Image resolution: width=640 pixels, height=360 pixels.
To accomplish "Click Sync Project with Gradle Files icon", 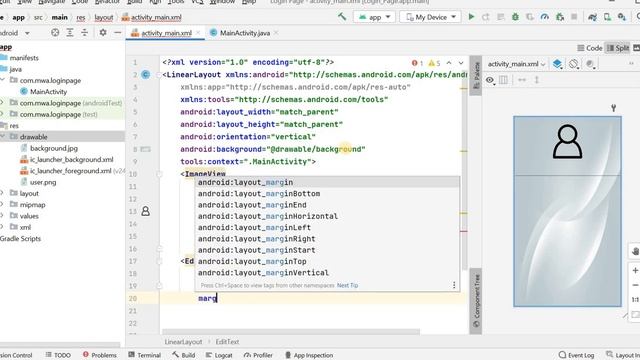I will pyautogui.click(x=592, y=17).
